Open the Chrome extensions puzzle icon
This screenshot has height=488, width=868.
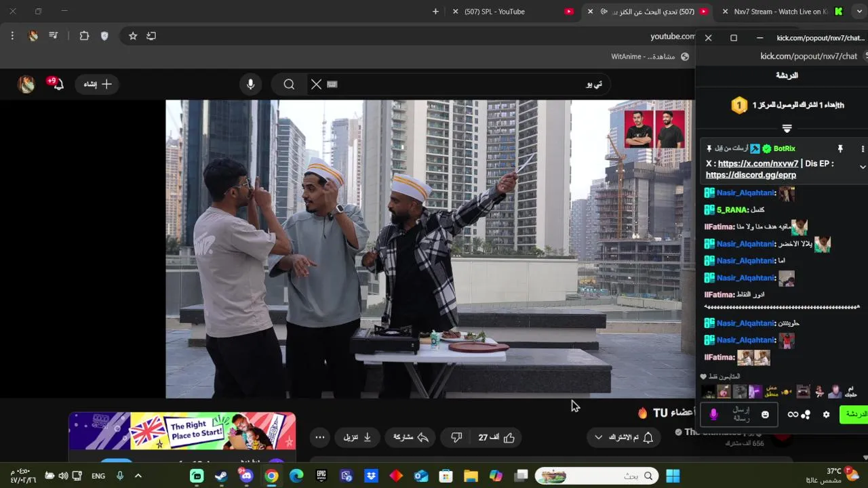click(84, 36)
